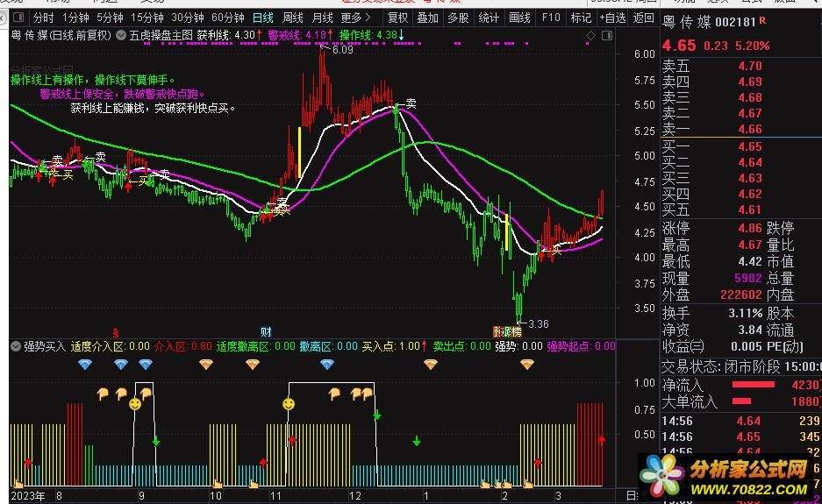
Task: Click the 粤传媒(日线.前复权) chart title
Action: point(61,36)
